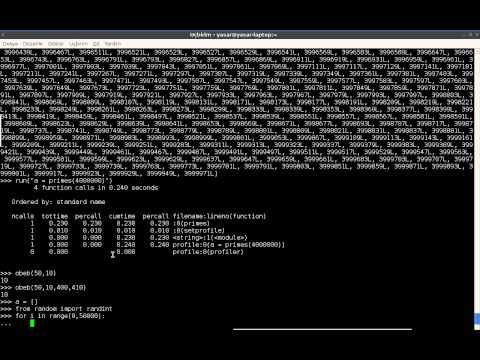Click the 'a = []' command line
The image size is (480, 360).
click(x=19, y=302)
